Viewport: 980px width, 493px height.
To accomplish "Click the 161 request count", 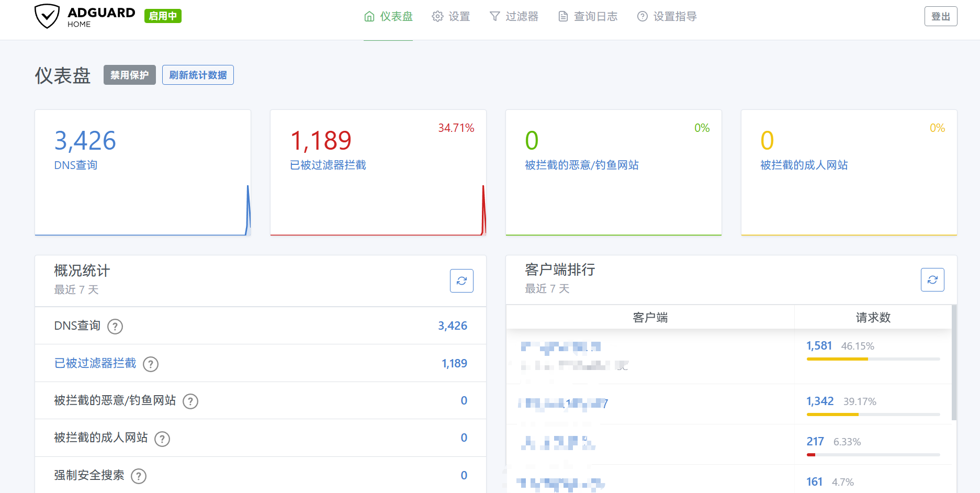I will [814, 481].
